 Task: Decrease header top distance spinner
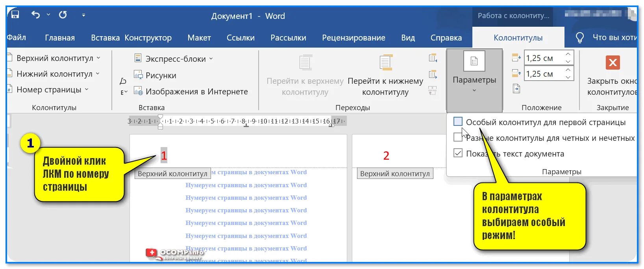[x=568, y=61]
